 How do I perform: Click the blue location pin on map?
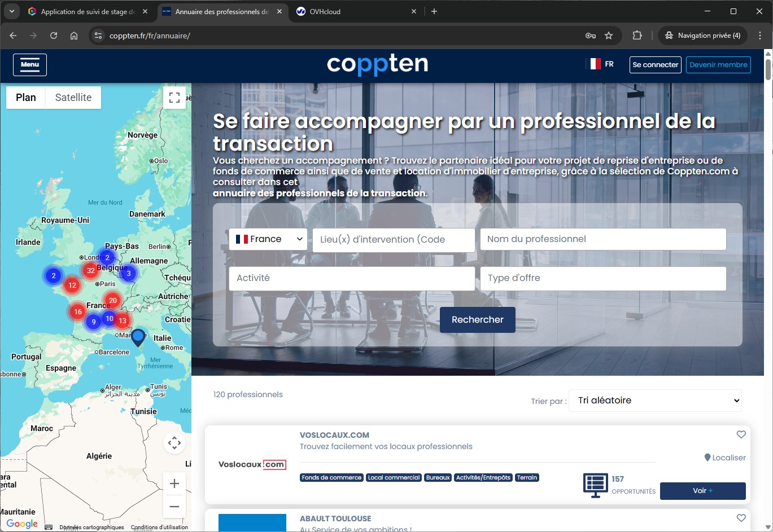click(x=138, y=337)
